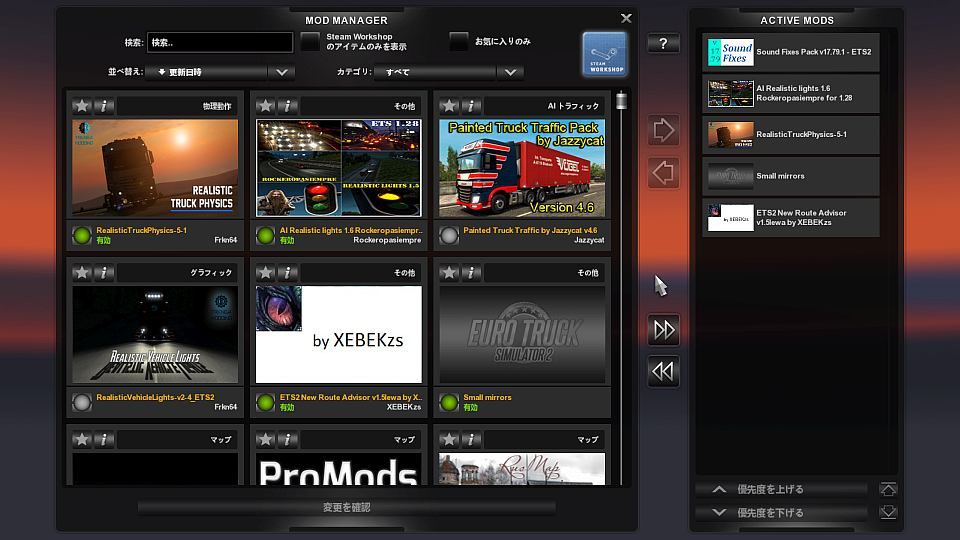The width and height of the screenshot is (960, 540).
Task: Click left arrow to deactivate selected mod
Action: [x=663, y=172]
